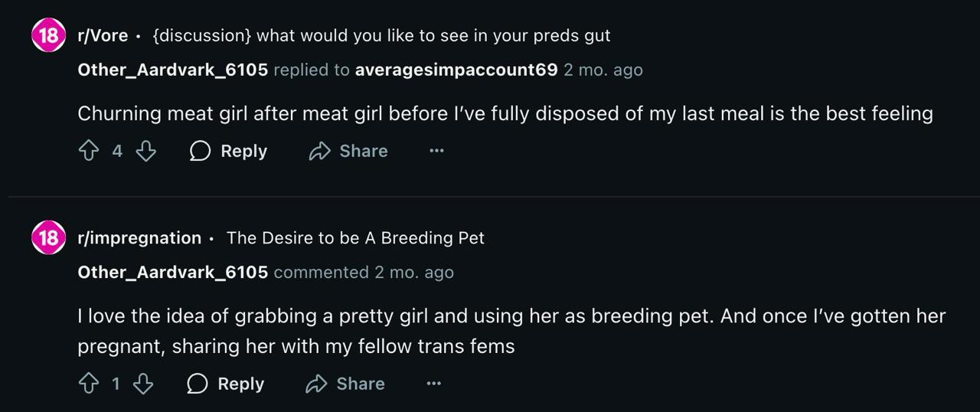Visit the averagesimpaccount69 user profile

point(456,70)
